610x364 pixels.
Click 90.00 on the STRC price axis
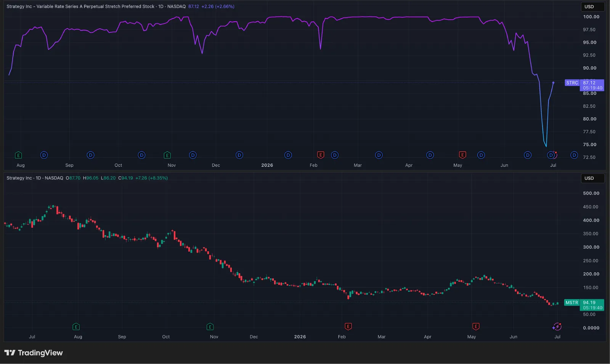pos(589,68)
